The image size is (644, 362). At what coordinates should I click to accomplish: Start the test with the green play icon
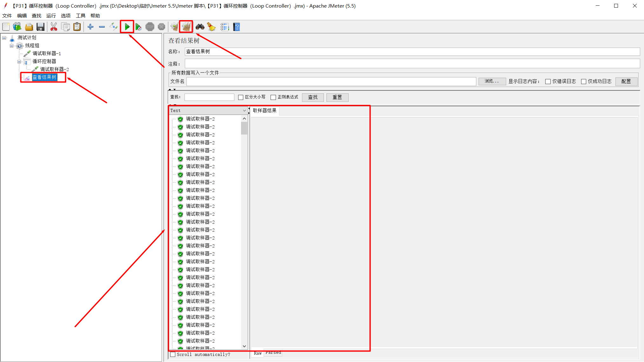tap(127, 27)
